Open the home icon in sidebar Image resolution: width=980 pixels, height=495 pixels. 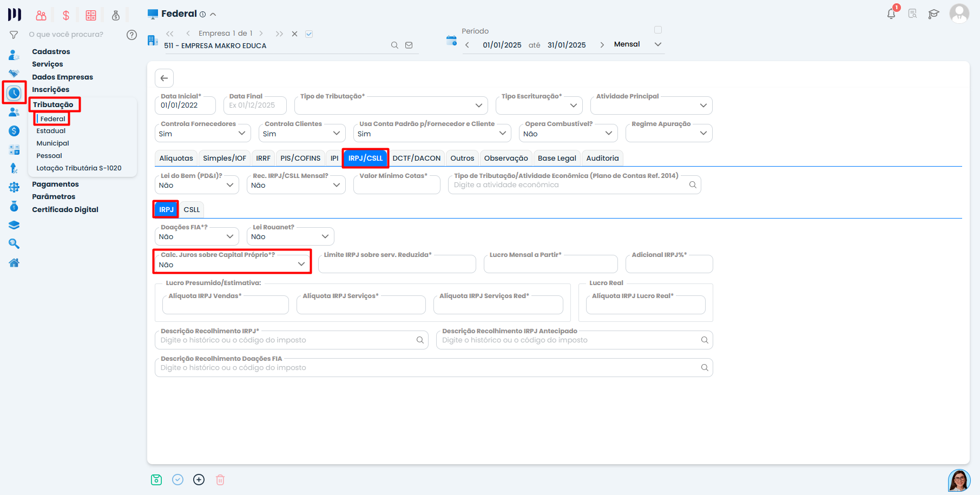[x=14, y=263]
